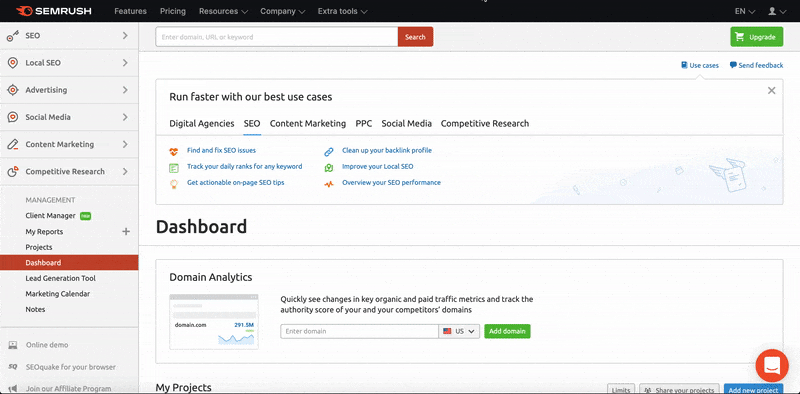Click the Domain Analytics preview thumbnail
This screenshot has height=394, width=800.
pyautogui.click(x=214, y=322)
